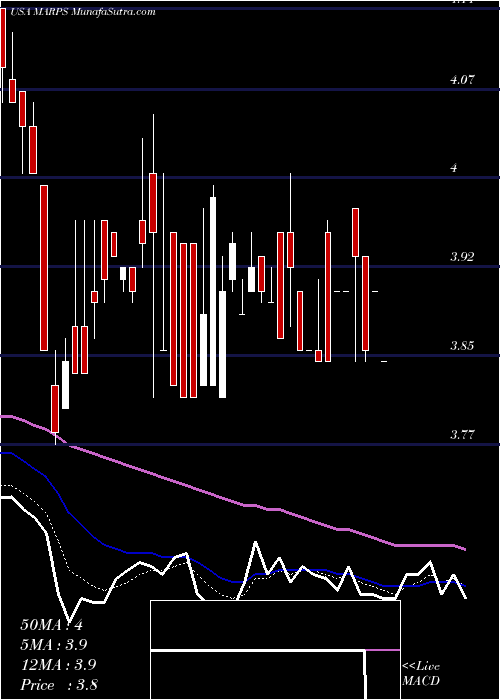The width and height of the screenshot is (500, 700).
Task: Click the 4 price level label
Action: point(454,168)
